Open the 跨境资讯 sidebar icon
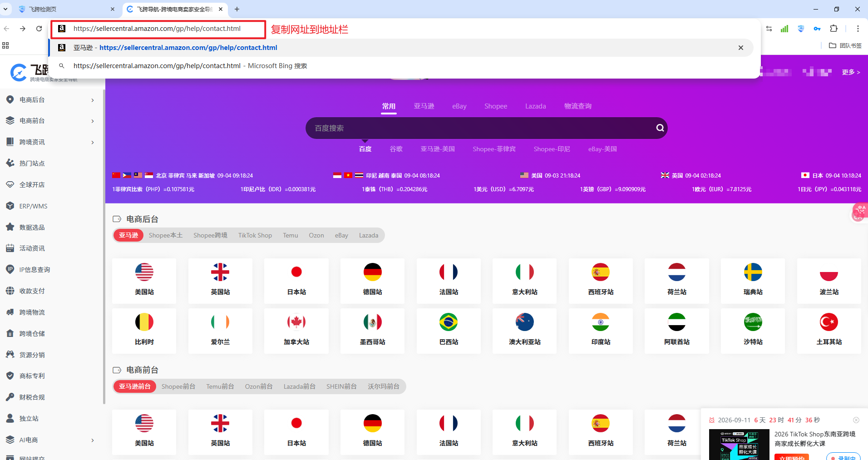Screen dimensions: 868x460 [10, 142]
